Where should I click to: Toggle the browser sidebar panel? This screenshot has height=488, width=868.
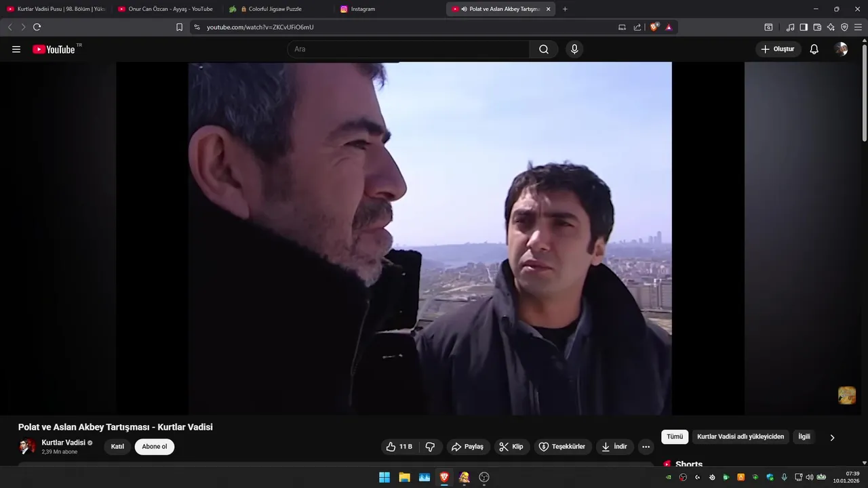click(x=804, y=27)
